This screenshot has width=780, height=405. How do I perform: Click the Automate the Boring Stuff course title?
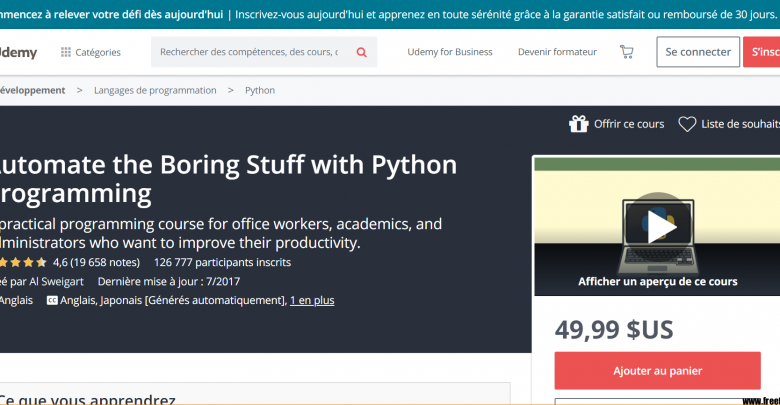[x=228, y=179]
